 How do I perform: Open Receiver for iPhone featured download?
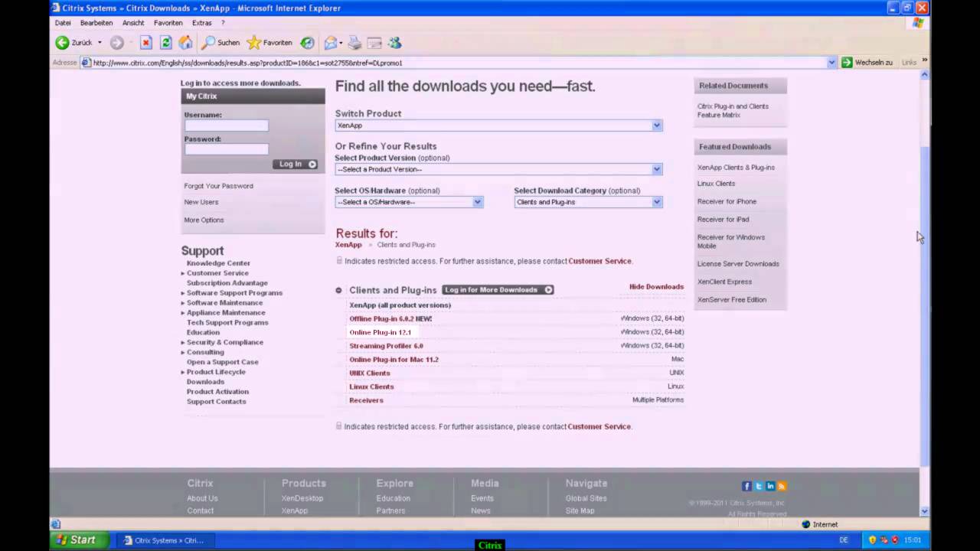[727, 202]
